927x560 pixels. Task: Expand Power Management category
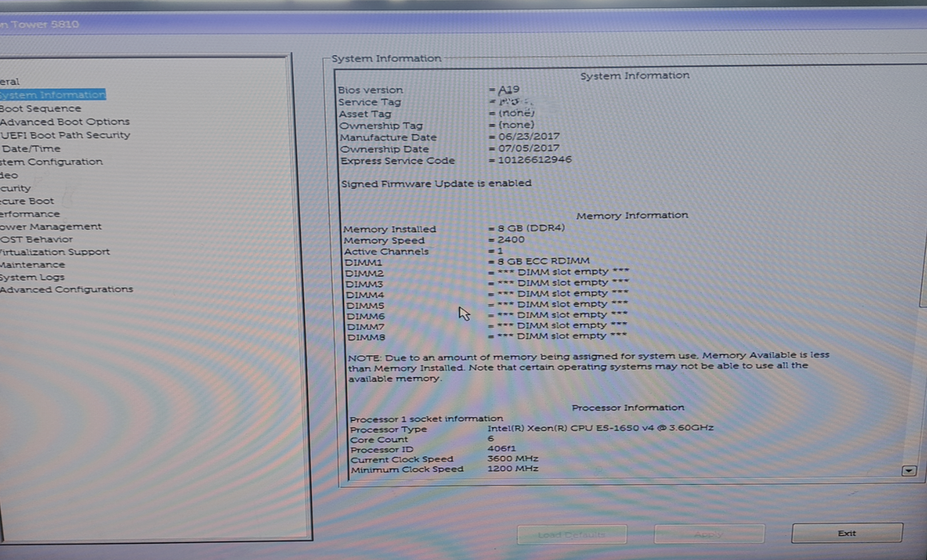click(50, 226)
